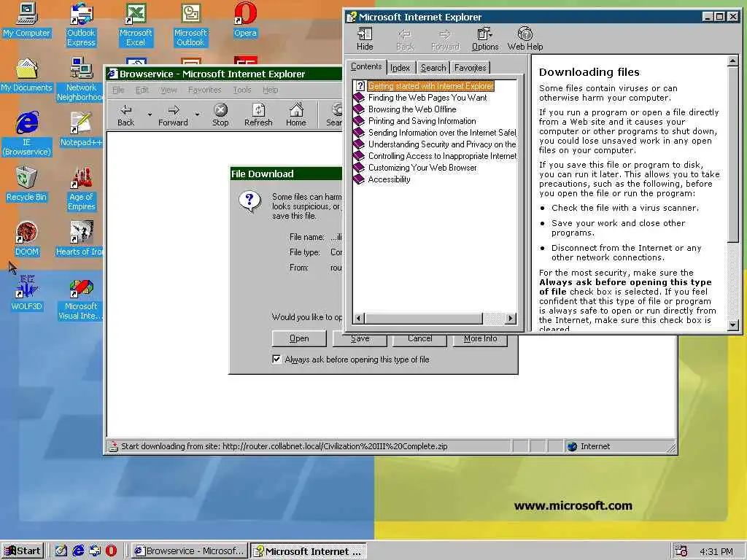The width and height of the screenshot is (747, 560).
Task: Expand Customizing Your Web Browser book
Action: (x=359, y=168)
